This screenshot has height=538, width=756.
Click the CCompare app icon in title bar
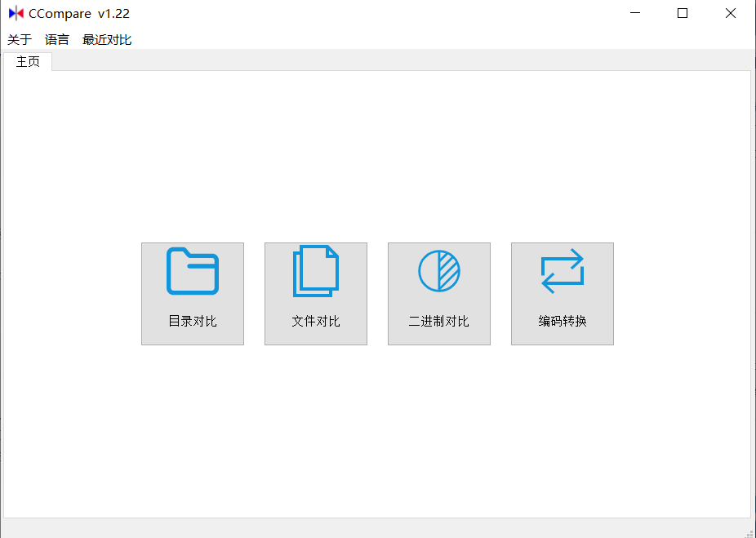click(x=16, y=13)
